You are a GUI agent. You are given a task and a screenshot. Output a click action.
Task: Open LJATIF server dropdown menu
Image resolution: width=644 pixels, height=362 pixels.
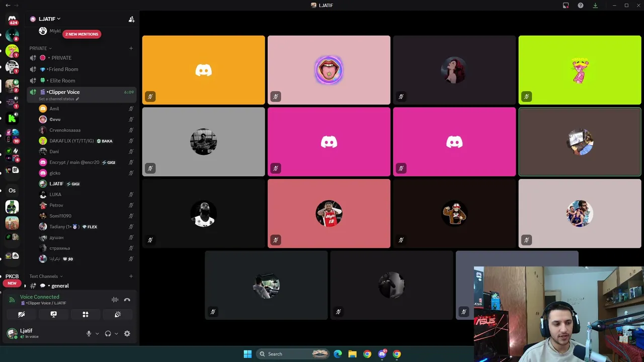click(49, 19)
